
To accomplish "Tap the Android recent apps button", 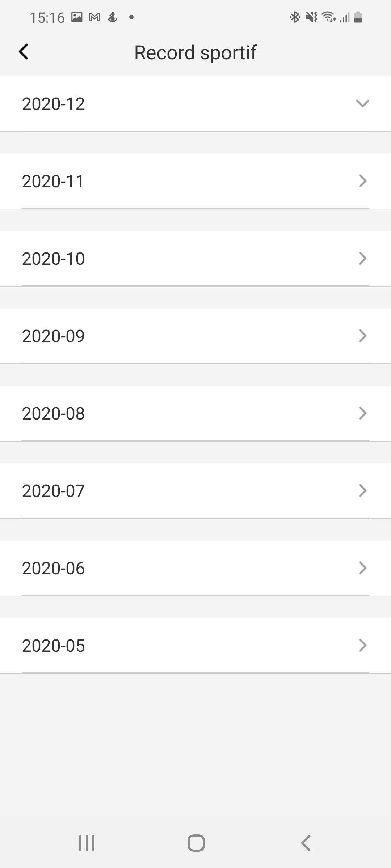I will coord(87,843).
